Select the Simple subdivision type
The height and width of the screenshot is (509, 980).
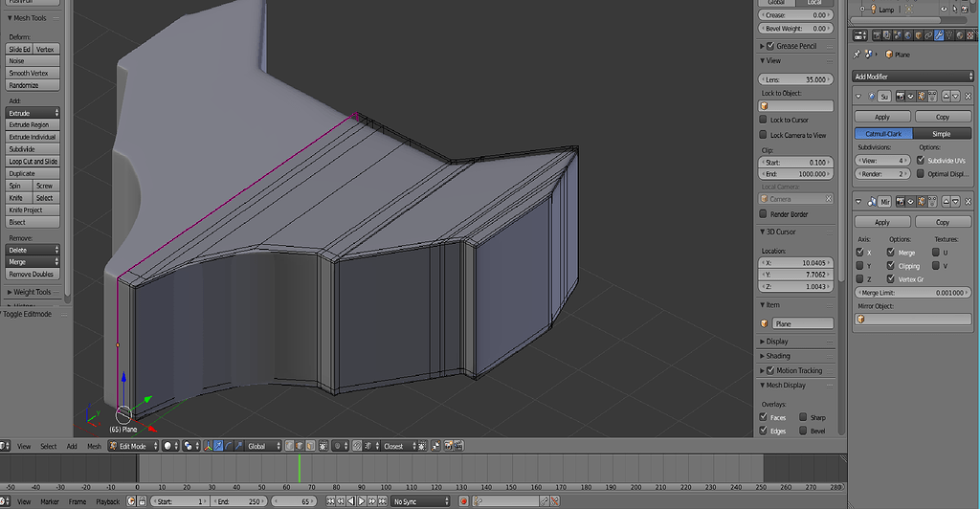point(942,134)
